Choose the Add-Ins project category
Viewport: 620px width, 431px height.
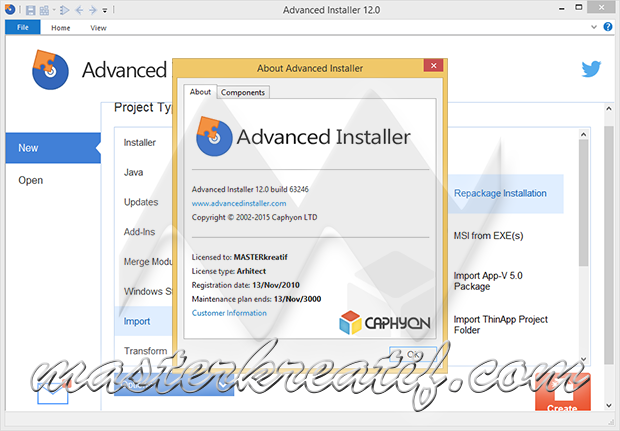pyautogui.click(x=139, y=232)
